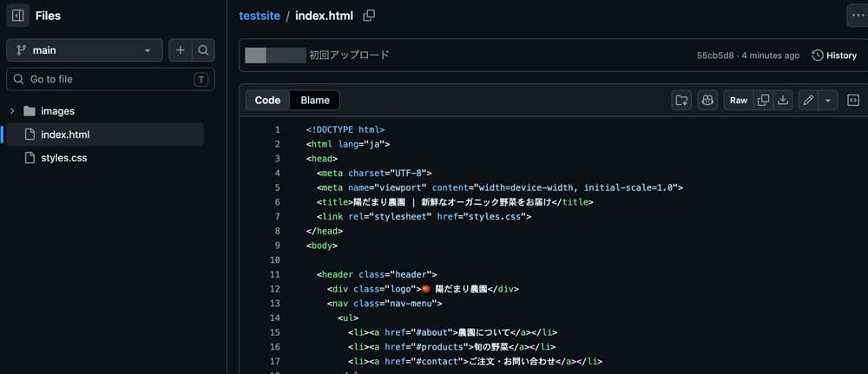
Task: Download the raw file
Action: point(783,101)
